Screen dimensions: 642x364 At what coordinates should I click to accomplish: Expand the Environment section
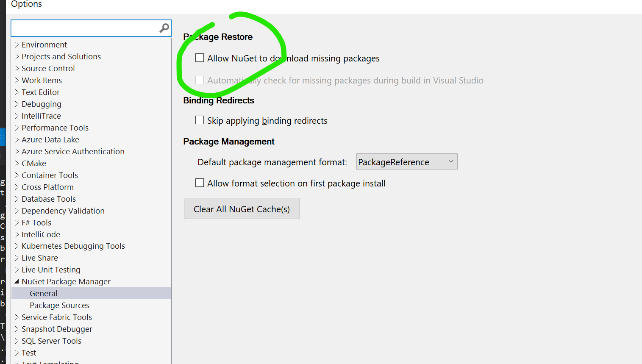pyautogui.click(x=17, y=44)
